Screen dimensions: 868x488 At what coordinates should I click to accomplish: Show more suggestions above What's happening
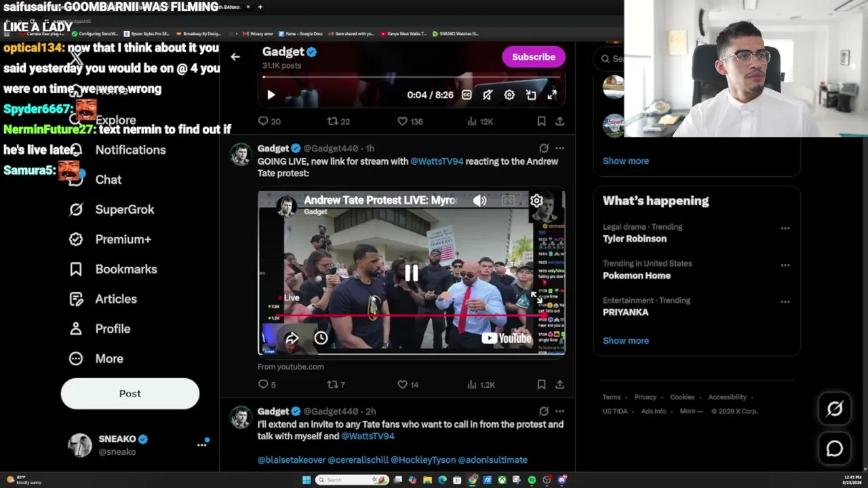click(x=626, y=161)
